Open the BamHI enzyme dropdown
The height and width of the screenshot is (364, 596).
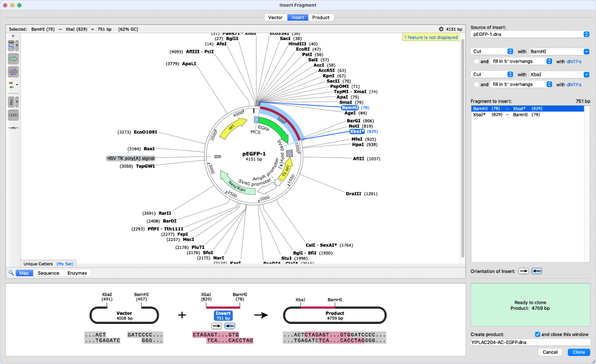(x=560, y=52)
